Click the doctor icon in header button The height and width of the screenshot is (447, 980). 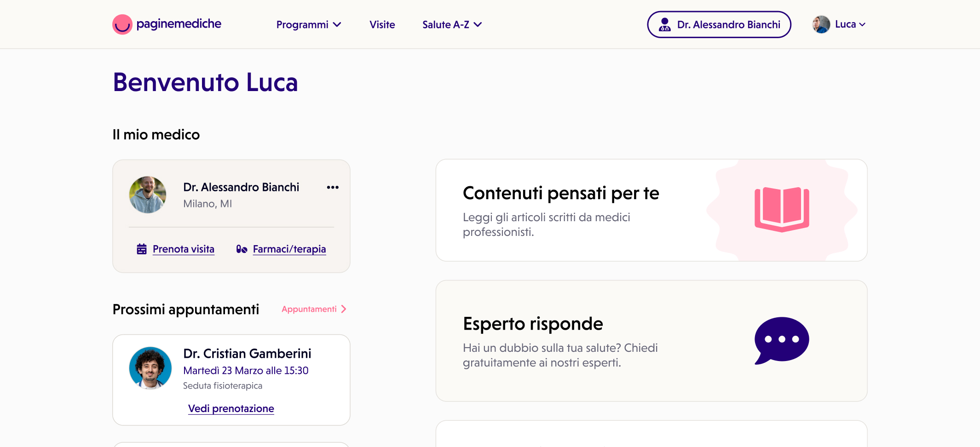pos(664,24)
